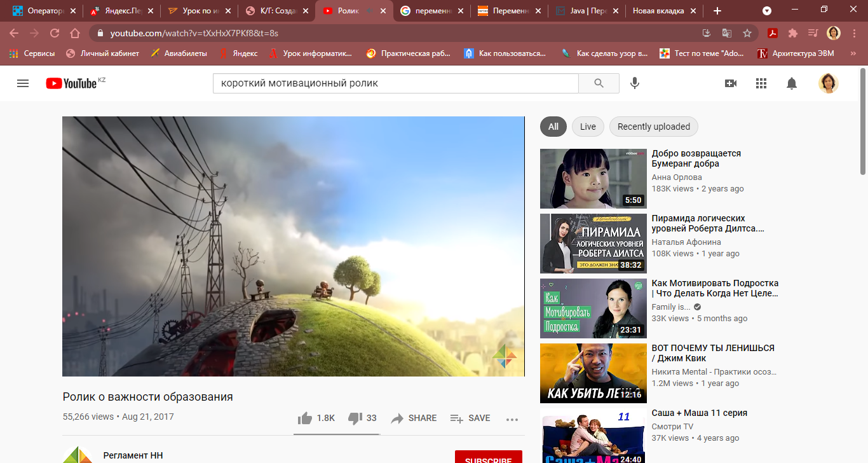Select the All filter chip
The width and height of the screenshot is (868, 463).
[553, 127]
